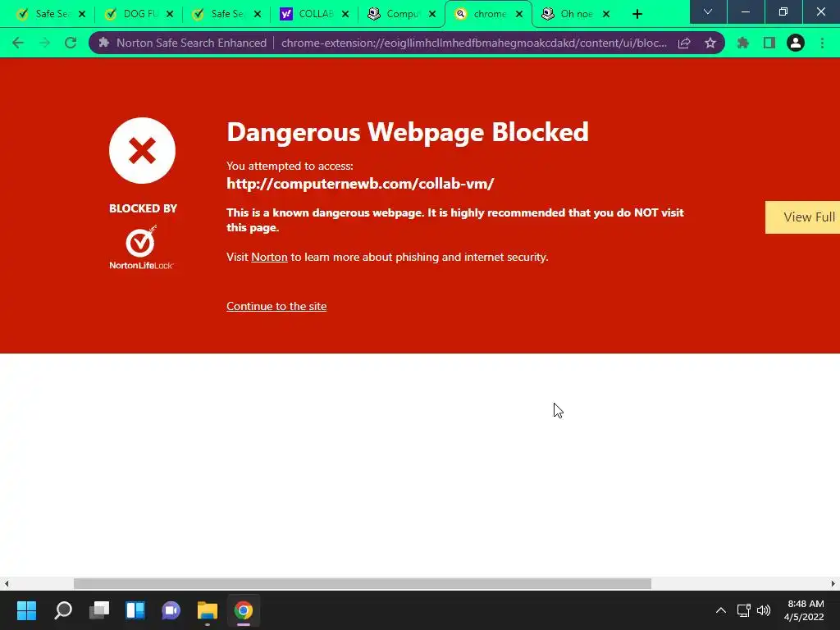Click the network status tray icon
Image resolution: width=840 pixels, height=630 pixels.
(743, 610)
